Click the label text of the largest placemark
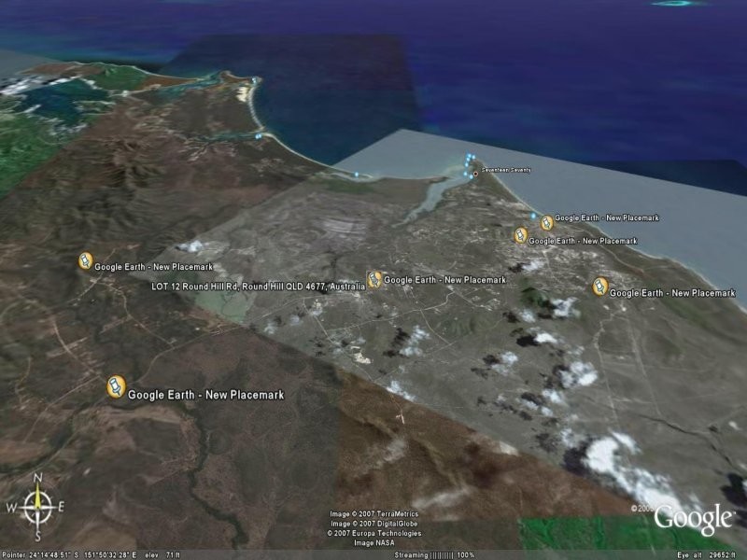The width and height of the screenshot is (747, 560). (x=205, y=395)
